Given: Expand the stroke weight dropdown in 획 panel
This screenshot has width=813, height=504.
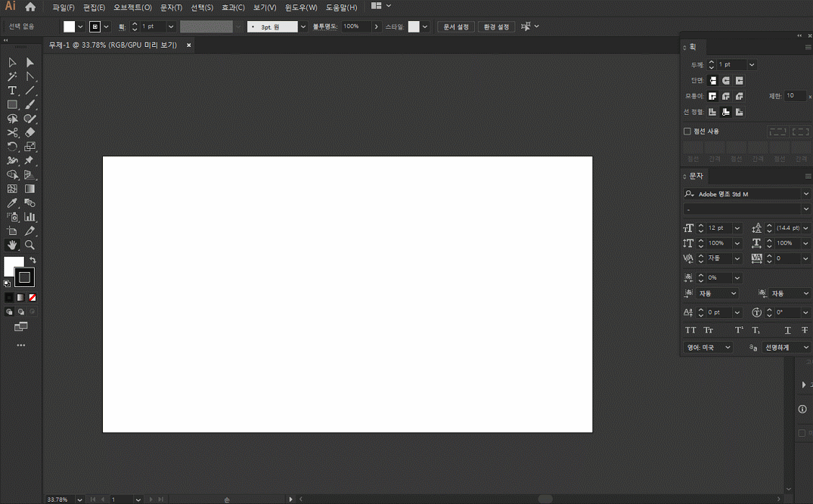Looking at the screenshot, I should coord(751,65).
